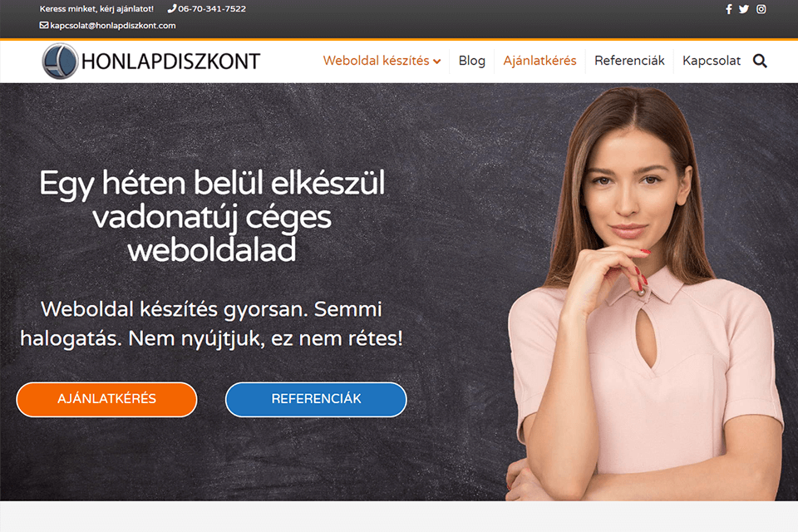This screenshot has height=532, width=798.
Task: Click the Honlapdiszkont round logo
Action: 60,61
